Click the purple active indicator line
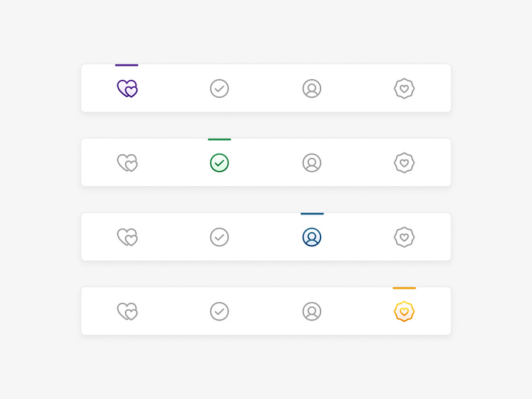532x399 pixels. (x=127, y=65)
